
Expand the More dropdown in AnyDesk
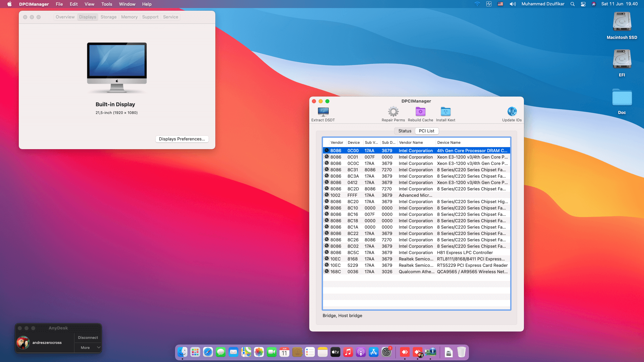click(x=88, y=348)
